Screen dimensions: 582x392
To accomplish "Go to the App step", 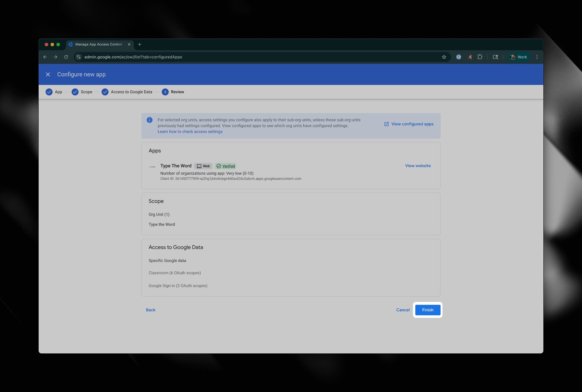I will (54, 92).
